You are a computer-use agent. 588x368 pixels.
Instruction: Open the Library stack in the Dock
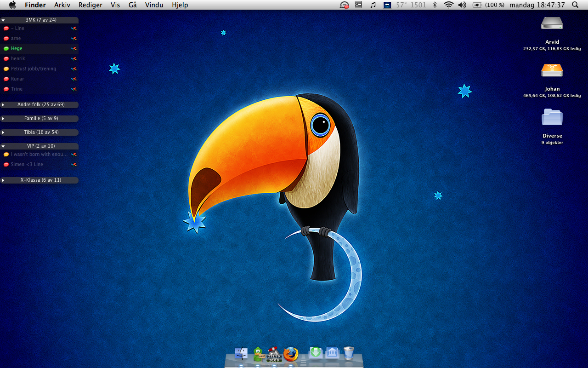coord(332,353)
